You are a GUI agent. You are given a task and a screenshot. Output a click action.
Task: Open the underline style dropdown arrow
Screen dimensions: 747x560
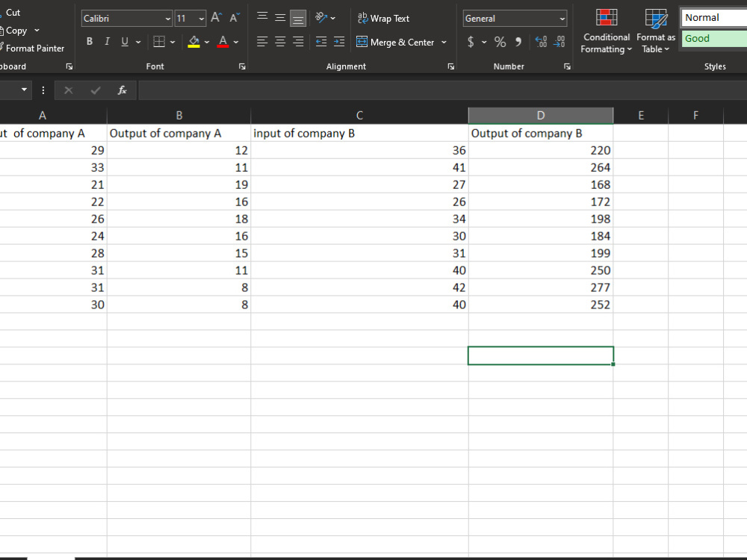138,42
